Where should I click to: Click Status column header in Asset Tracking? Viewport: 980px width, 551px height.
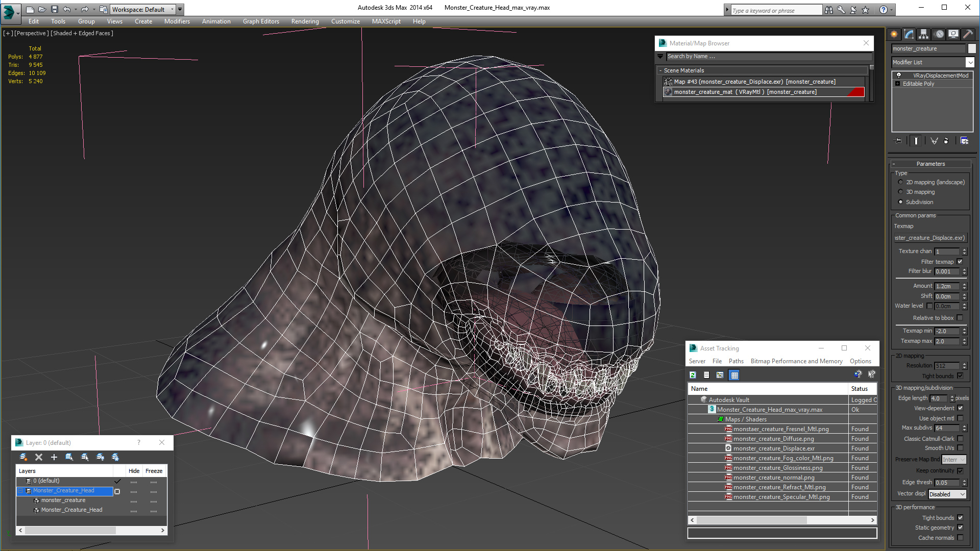pos(863,389)
